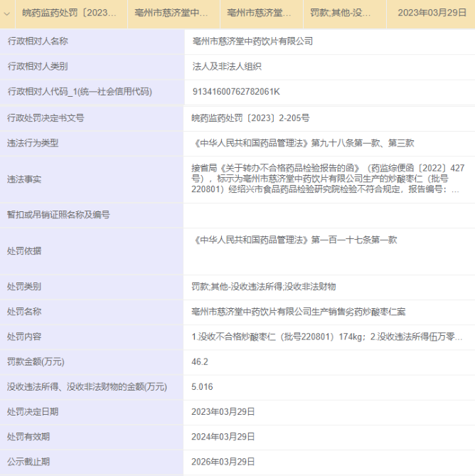Select label 罚款金额(万元)
Viewport: 475px width, 476px height.
[36, 362]
